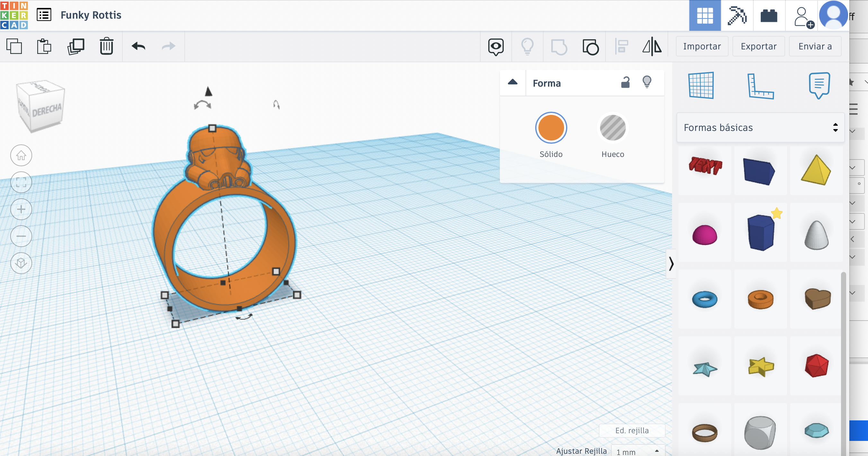Screen dimensions: 868x456
Task: Click the black cone height handle
Action: coord(208,91)
